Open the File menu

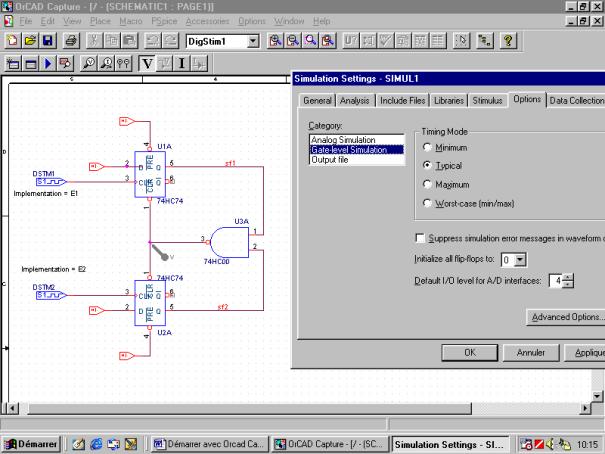click(x=25, y=21)
